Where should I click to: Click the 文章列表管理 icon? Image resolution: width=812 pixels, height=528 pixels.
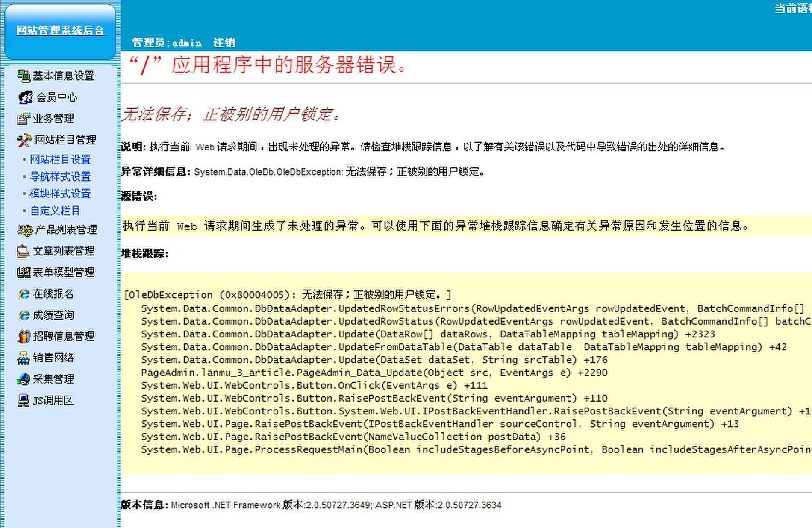23,251
